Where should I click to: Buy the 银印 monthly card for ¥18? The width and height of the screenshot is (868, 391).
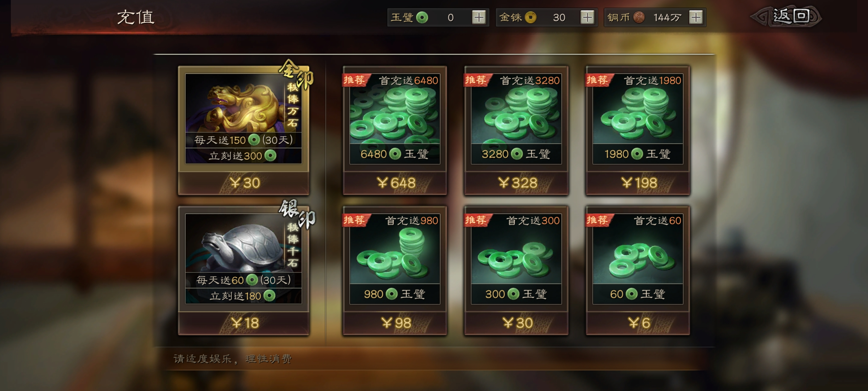(x=244, y=323)
